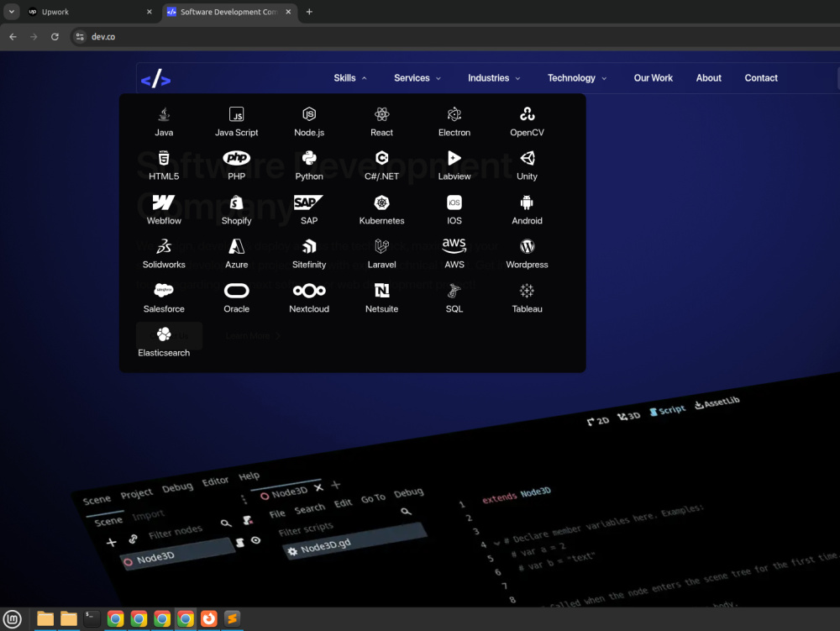
Task: Open Firefox from the taskbar
Action: coord(209,618)
